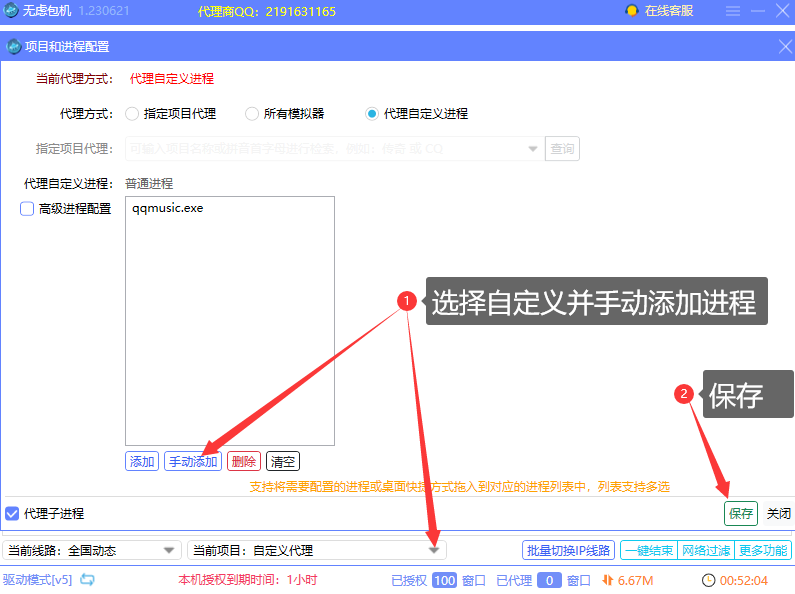Open the 当前项目 自定义代理 dropdown
The height and width of the screenshot is (594, 795).
coord(317,550)
